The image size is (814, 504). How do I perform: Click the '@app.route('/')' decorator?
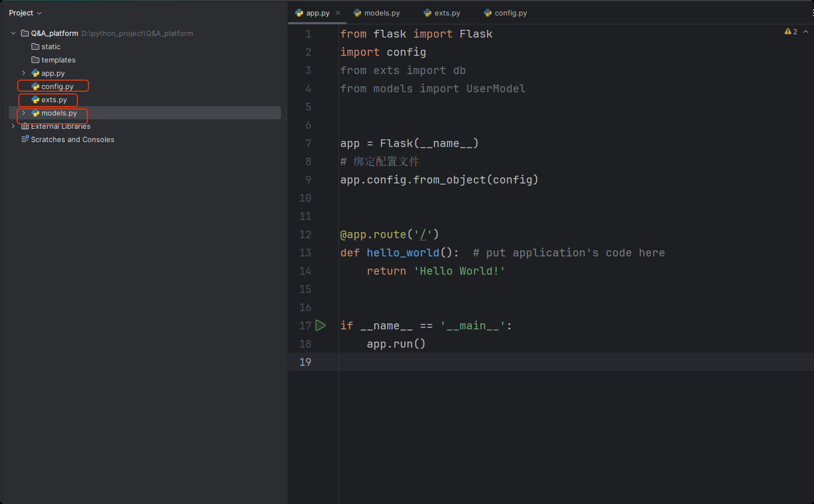click(389, 234)
